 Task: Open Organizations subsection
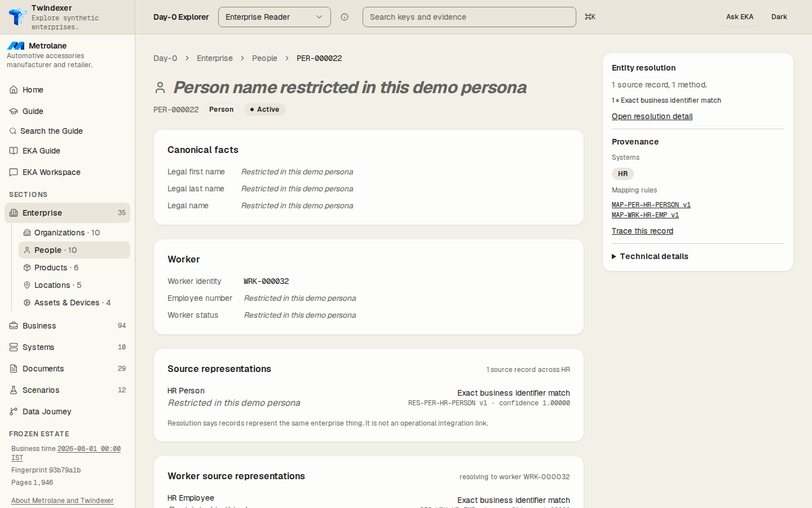click(x=74, y=233)
